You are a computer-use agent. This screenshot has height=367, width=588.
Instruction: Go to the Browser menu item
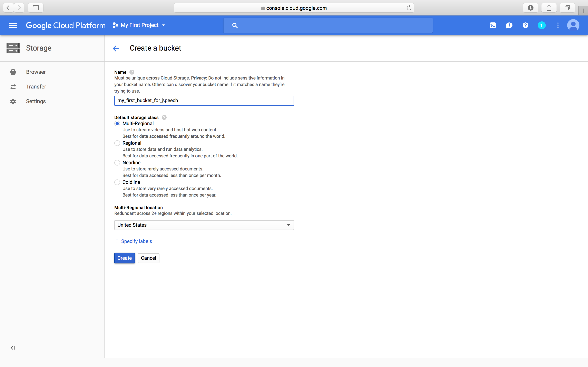tap(36, 72)
